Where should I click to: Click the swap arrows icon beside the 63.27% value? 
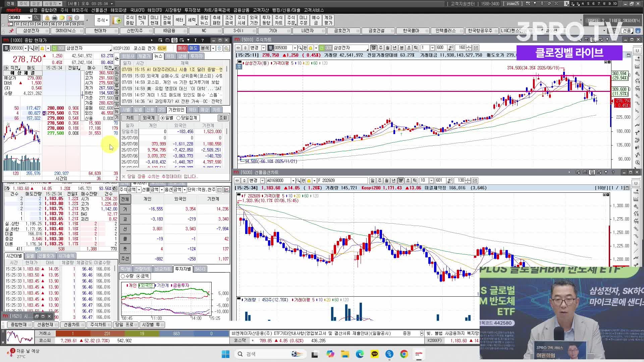coord(116,59)
